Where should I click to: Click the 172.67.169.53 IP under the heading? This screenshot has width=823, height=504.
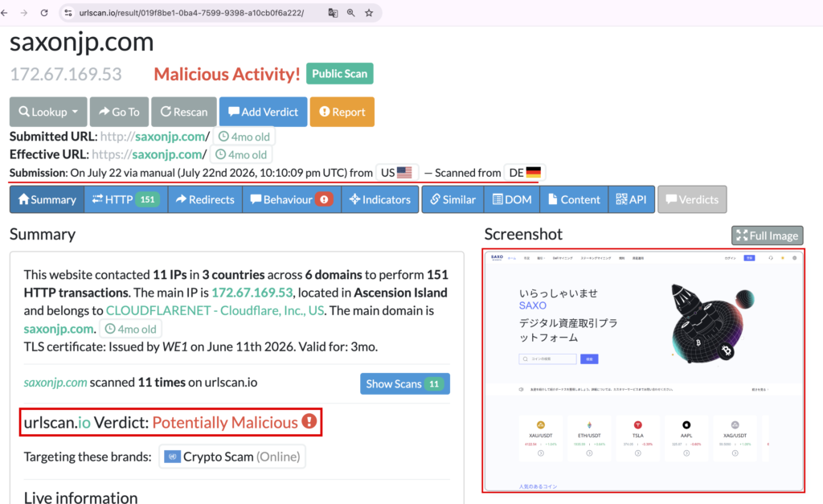(66, 74)
